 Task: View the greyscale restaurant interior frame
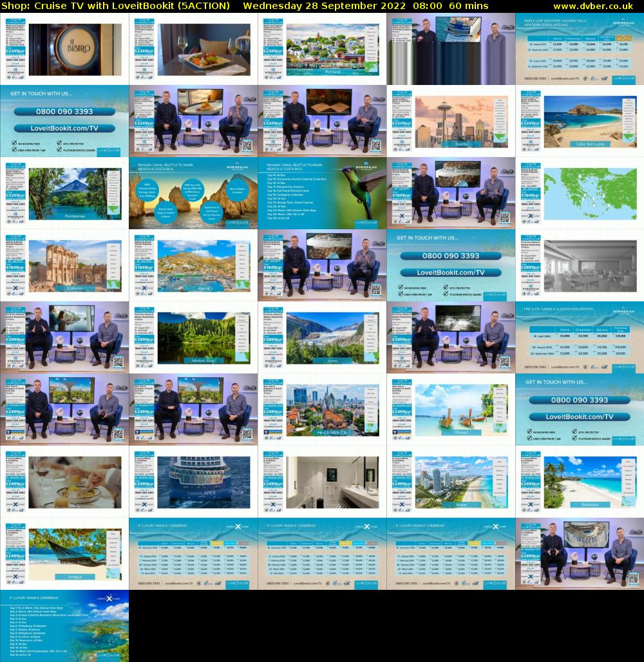580,265
